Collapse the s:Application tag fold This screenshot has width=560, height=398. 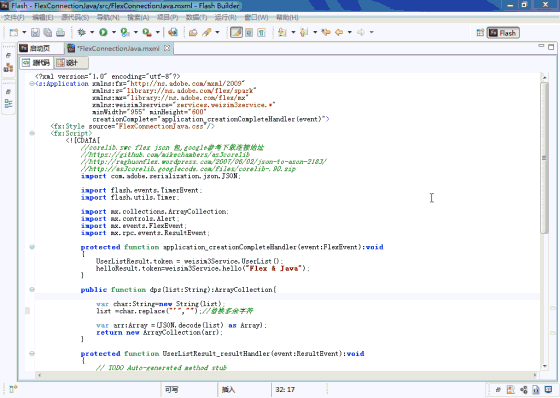pos(32,84)
